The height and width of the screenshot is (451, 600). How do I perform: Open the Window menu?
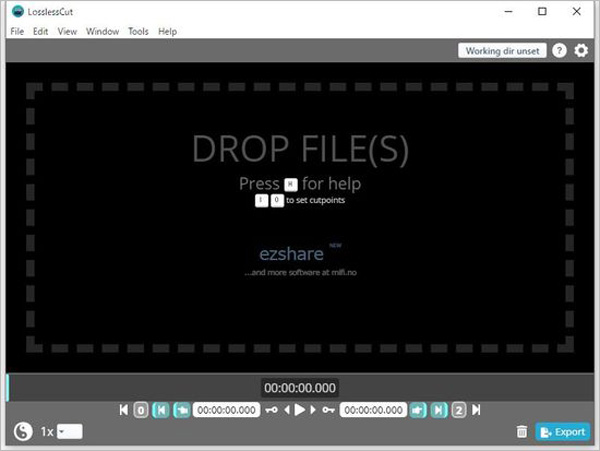[102, 31]
